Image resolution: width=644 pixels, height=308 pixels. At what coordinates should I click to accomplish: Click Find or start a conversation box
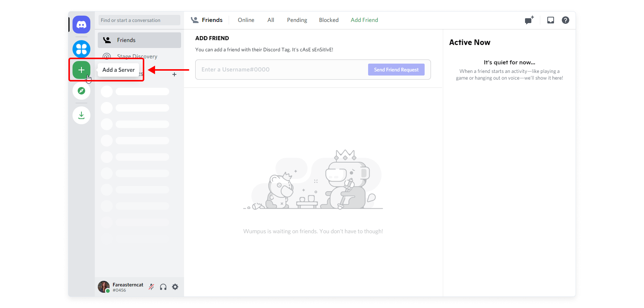(139, 20)
